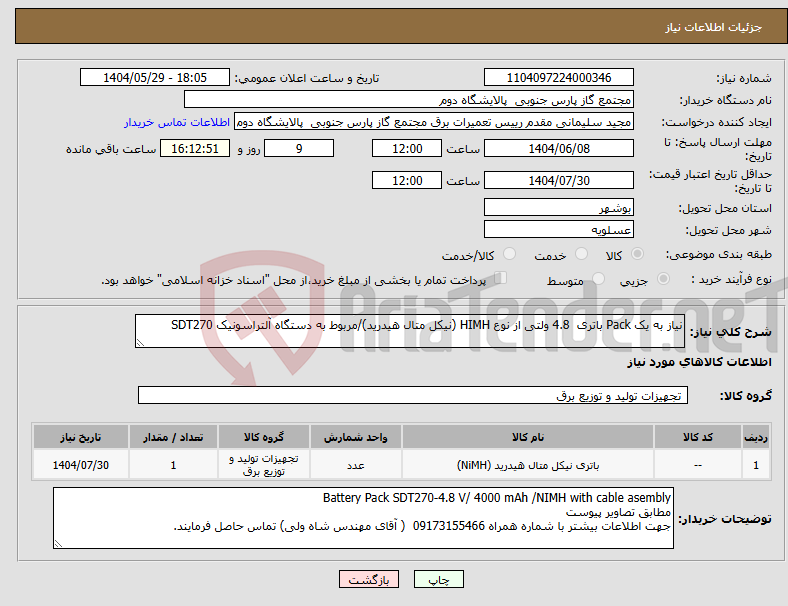Click the بازگشت (back) button

(369, 579)
